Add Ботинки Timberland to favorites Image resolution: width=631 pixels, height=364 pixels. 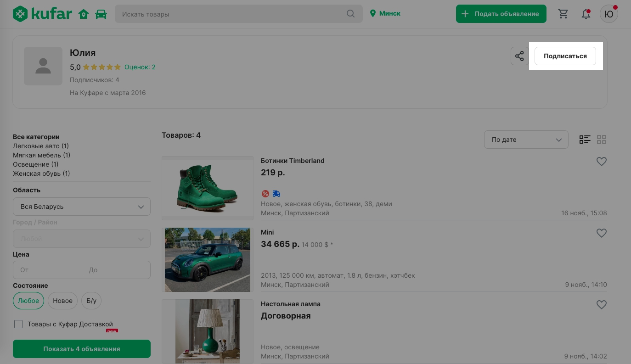tap(602, 162)
